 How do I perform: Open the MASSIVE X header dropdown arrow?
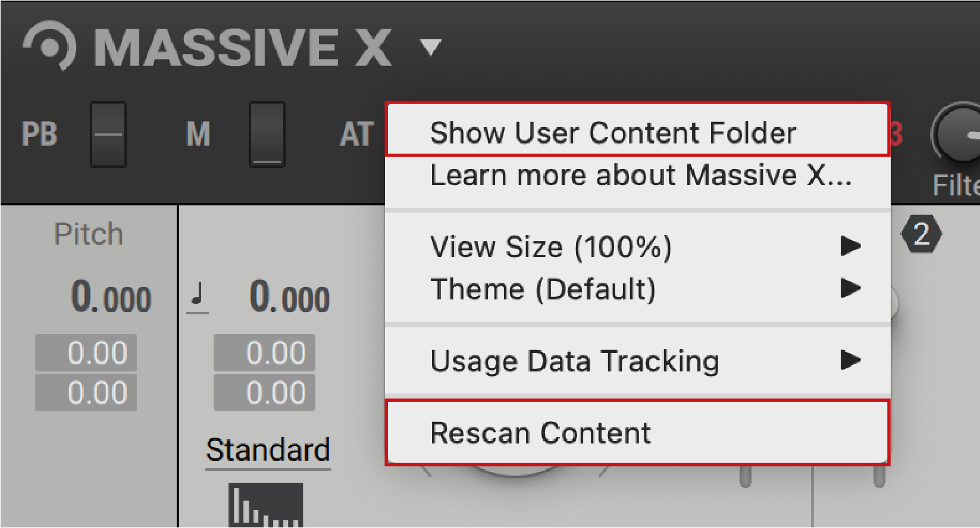point(430,48)
